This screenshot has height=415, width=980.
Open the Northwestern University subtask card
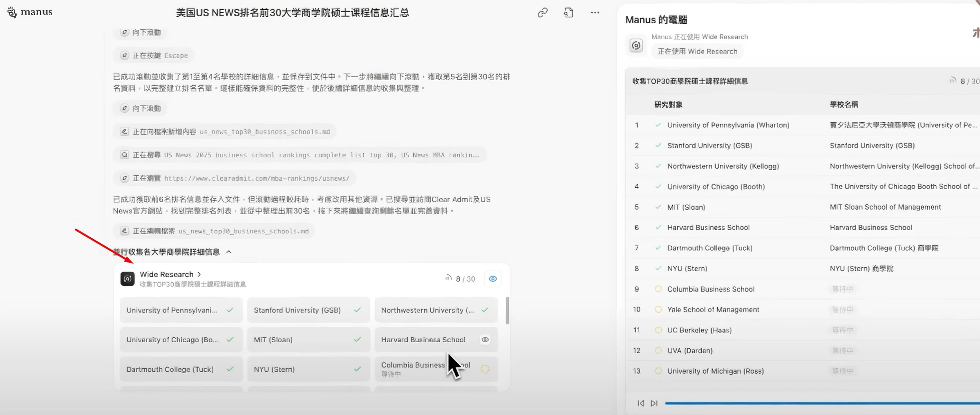(x=436, y=310)
